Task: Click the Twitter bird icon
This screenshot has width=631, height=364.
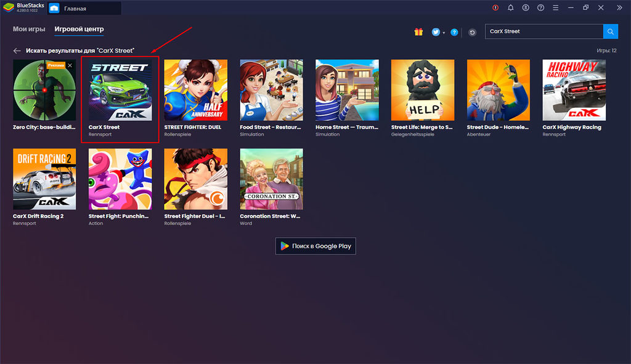Action: click(x=436, y=32)
